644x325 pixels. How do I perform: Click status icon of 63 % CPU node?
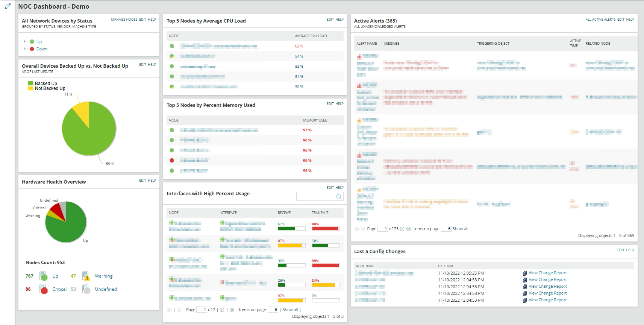pos(172,46)
